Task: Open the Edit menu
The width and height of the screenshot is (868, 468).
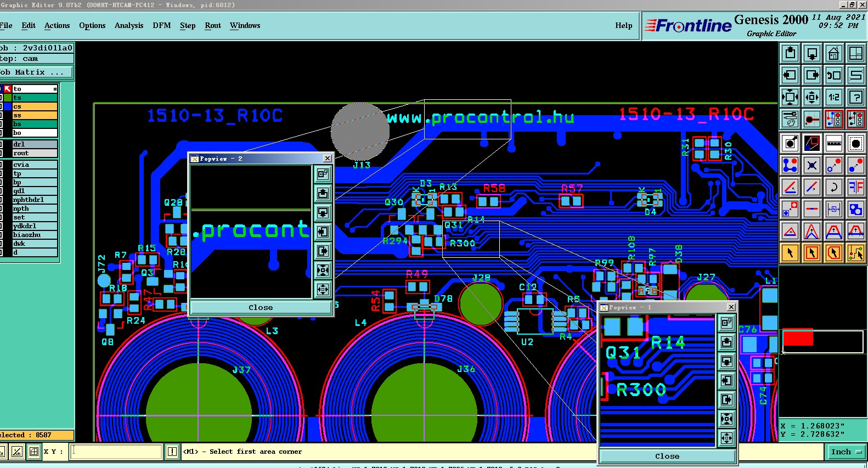Action: (29, 25)
